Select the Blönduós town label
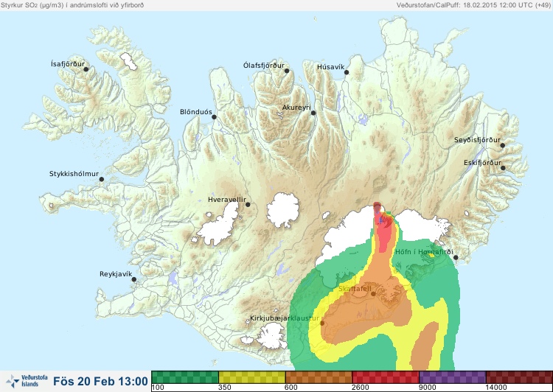Image resolution: width=553 pixels, height=392 pixels. 196,112
